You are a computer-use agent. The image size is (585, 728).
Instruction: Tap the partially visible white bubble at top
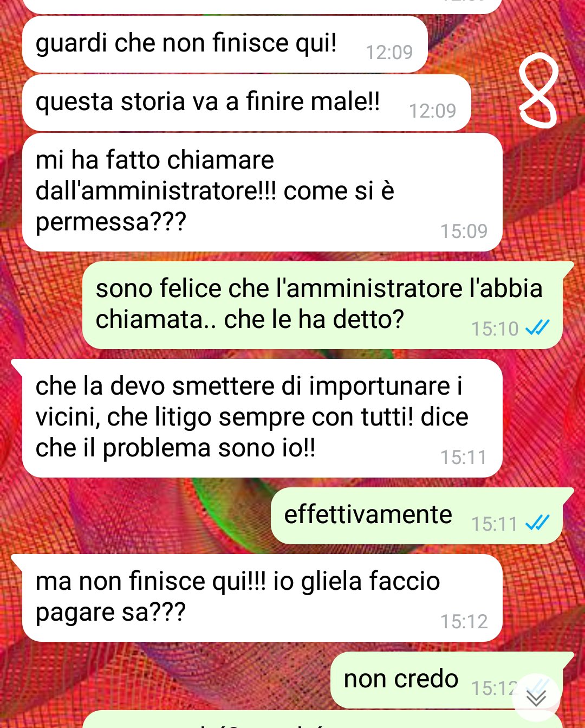point(262,7)
